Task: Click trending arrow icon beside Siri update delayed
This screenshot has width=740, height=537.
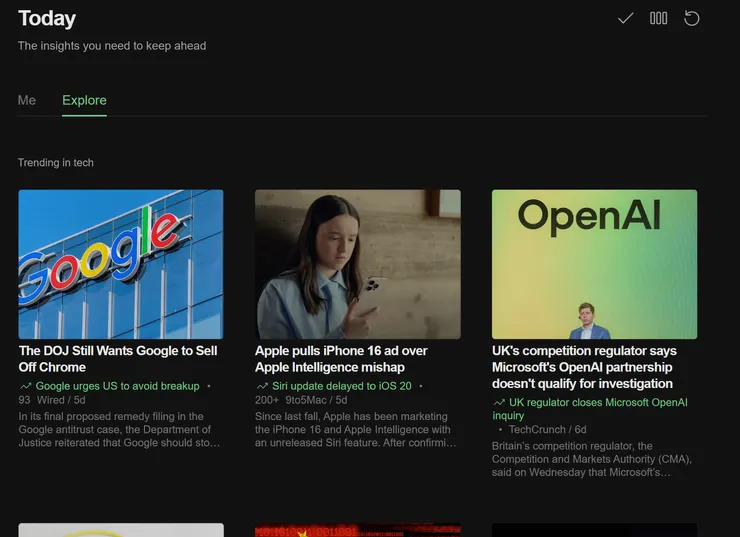Action: click(x=262, y=386)
